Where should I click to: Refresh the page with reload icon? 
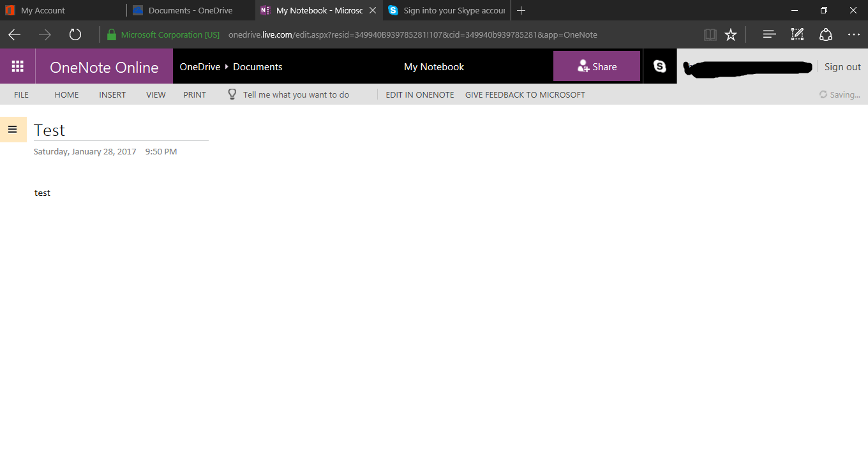pyautogui.click(x=75, y=34)
